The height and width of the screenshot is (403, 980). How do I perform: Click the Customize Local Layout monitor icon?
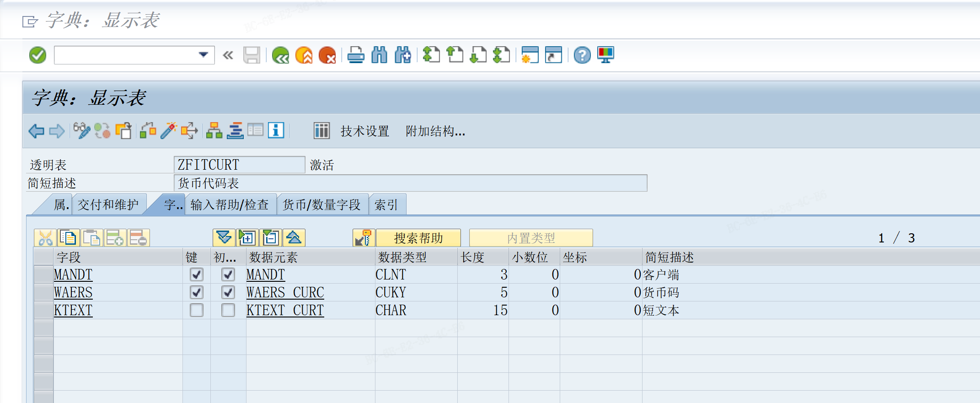605,55
